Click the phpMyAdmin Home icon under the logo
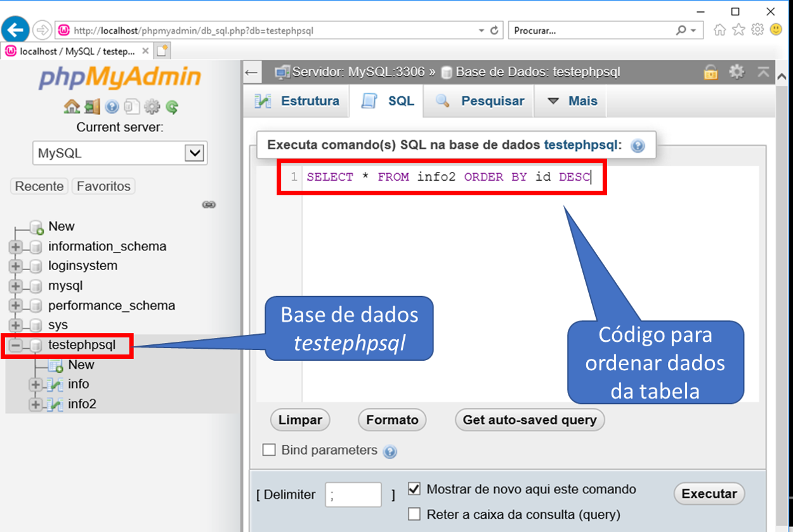This screenshot has width=793, height=532. click(x=71, y=107)
